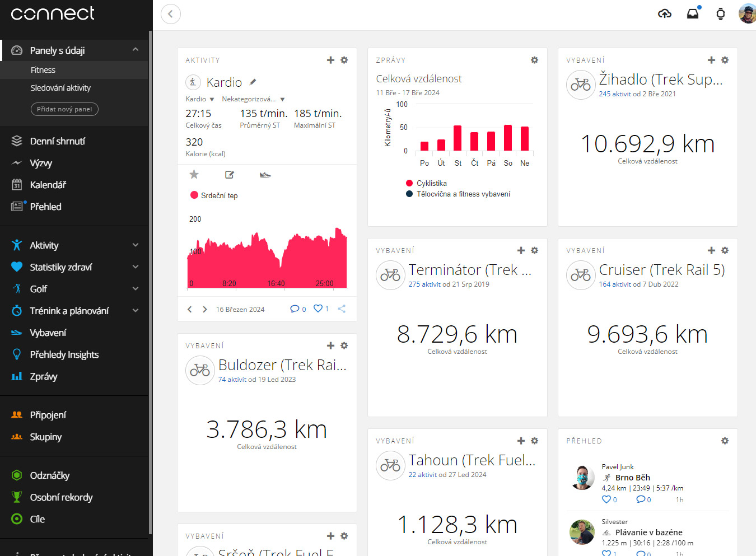Click plus icon on Žihadlo card

pyautogui.click(x=711, y=60)
